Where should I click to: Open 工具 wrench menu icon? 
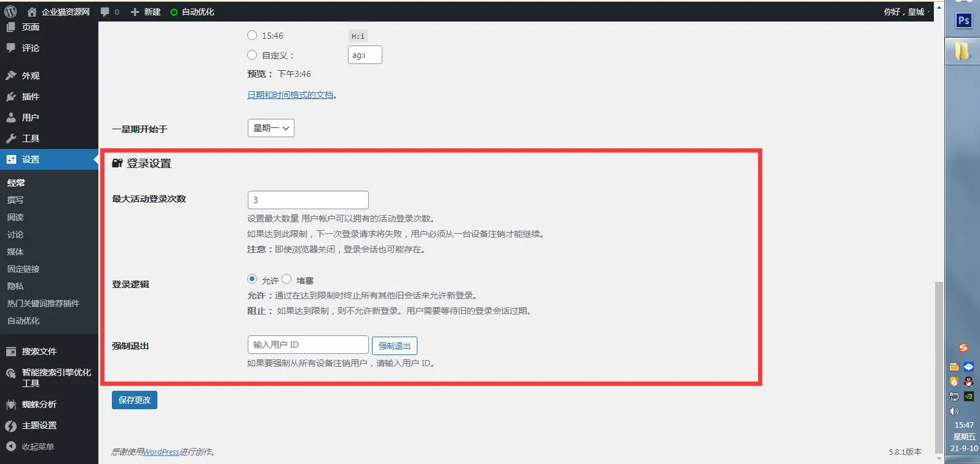11,138
